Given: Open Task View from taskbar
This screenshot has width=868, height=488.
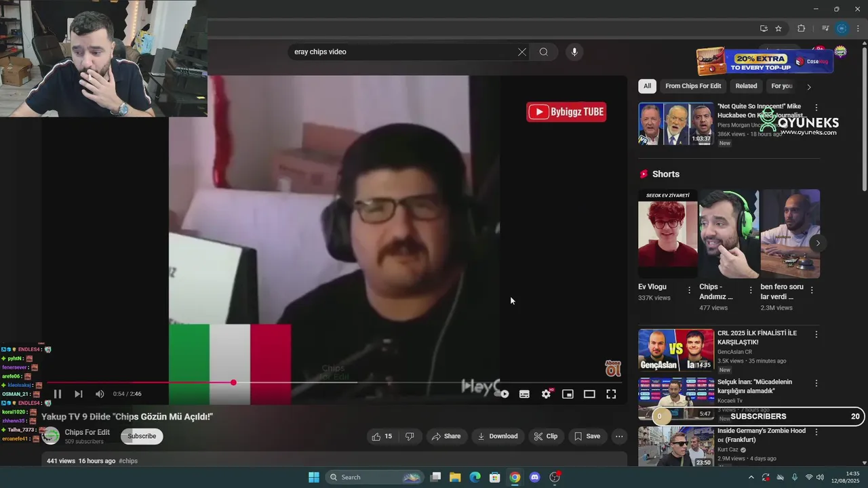Looking at the screenshot, I should 435,477.
